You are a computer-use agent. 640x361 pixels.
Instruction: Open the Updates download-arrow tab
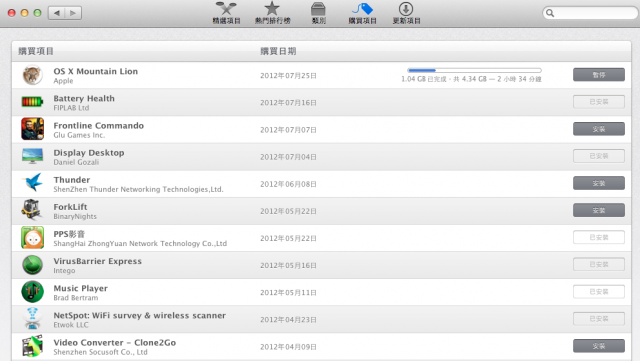[x=406, y=13]
